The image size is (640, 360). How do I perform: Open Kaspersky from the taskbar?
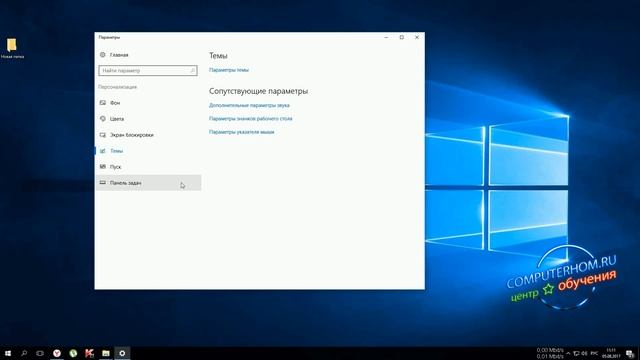tap(89, 353)
